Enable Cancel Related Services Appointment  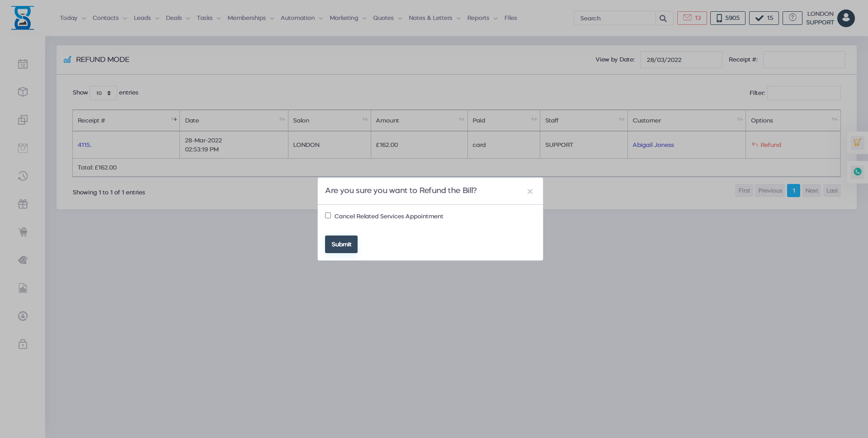(328, 215)
